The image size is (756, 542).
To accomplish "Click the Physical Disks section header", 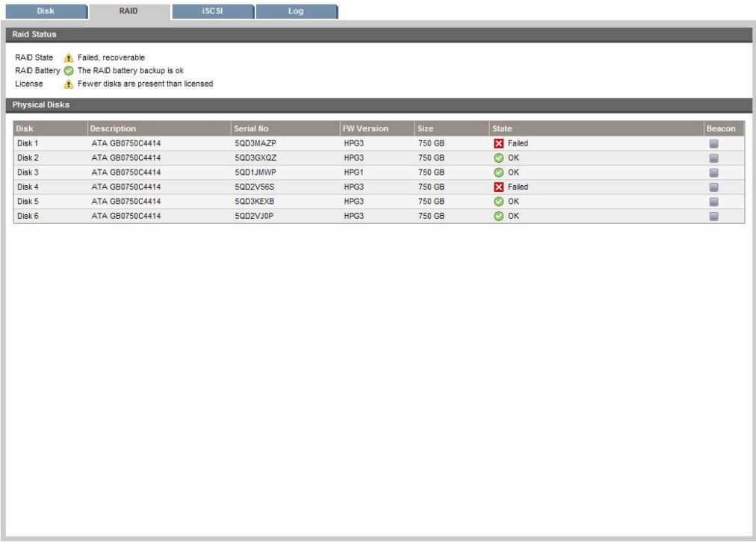I will point(379,105).
